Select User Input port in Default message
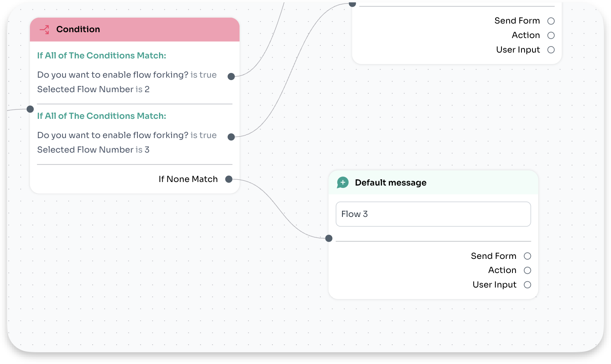611x364 pixels. pyautogui.click(x=527, y=285)
